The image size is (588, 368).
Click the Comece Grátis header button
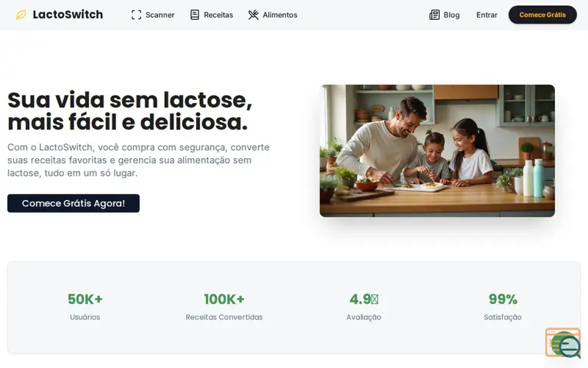point(542,15)
